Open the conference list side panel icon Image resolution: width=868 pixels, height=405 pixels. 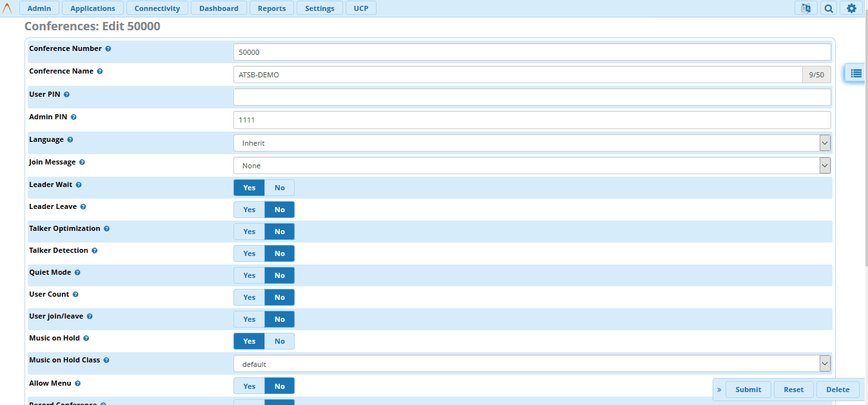[856, 74]
